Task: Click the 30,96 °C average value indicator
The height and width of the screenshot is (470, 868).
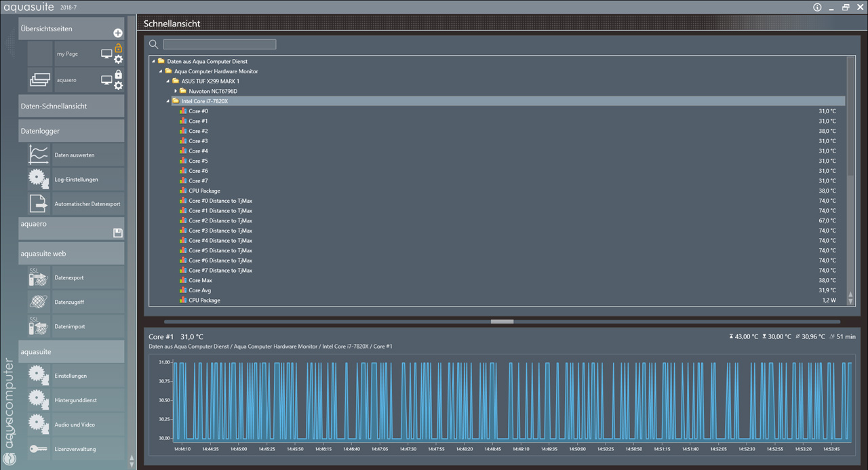Action: coord(810,336)
